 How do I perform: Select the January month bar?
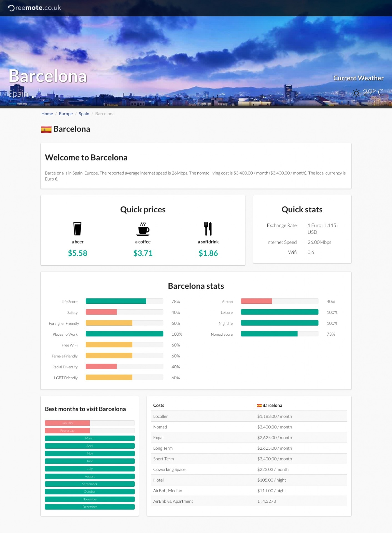(x=90, y=423)
